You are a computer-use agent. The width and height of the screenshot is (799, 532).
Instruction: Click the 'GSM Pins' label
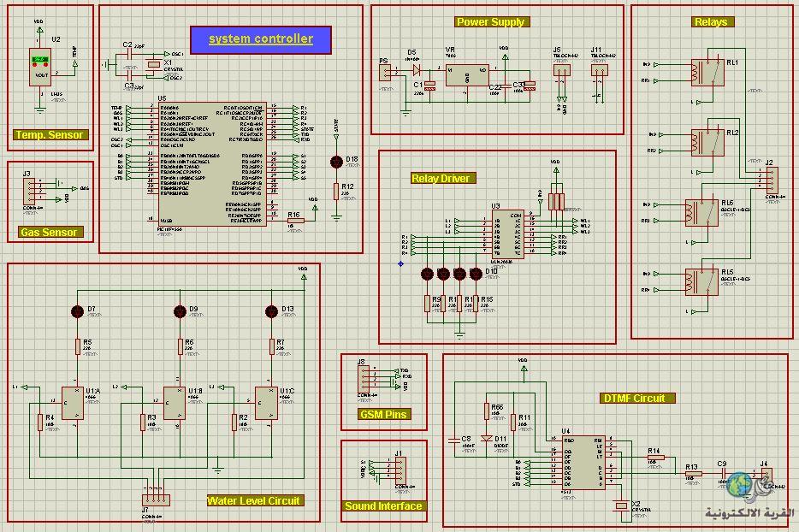click(x=384, y=414)
